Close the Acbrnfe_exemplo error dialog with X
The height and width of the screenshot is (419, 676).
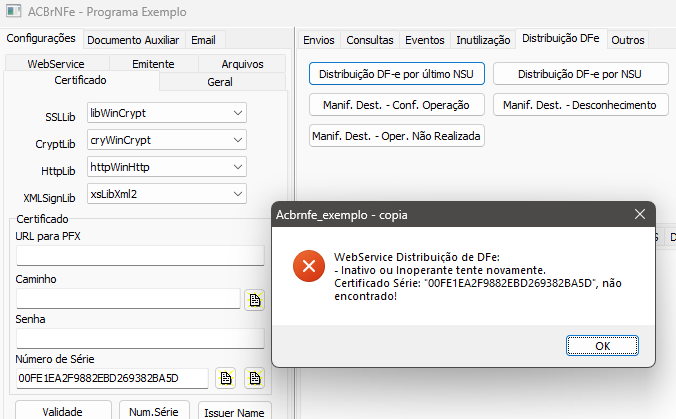pos(640,214)
